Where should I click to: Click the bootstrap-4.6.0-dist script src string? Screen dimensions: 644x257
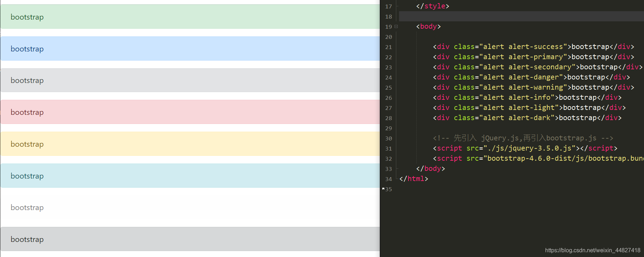[x=564, y=158]
